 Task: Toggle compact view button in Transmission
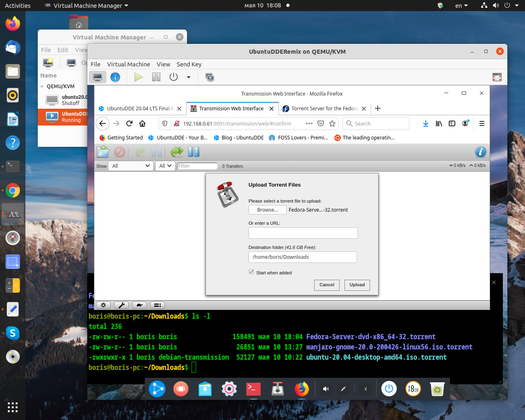coord(157,305)
